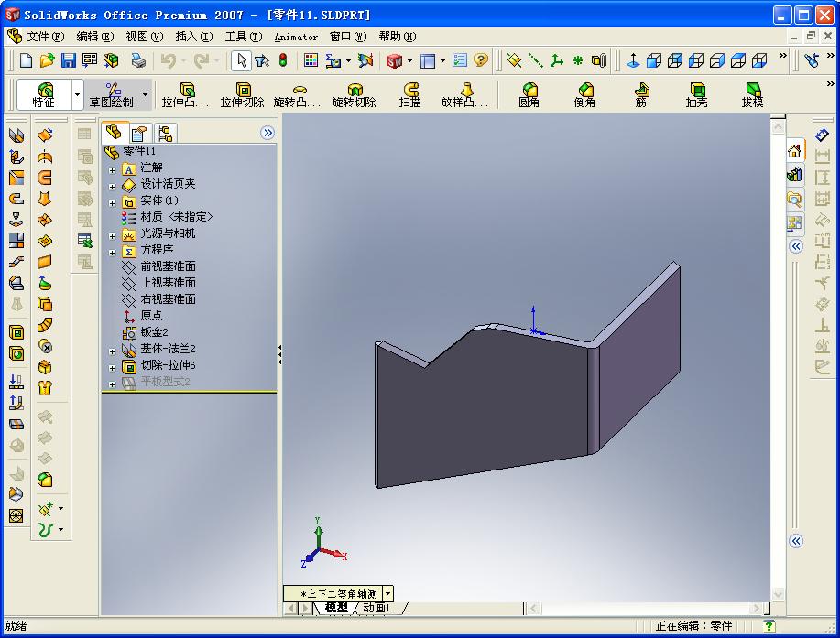This screenshot has width=840, height=638.
Task: Select 拔模 draft tool
Action: pyautogui.click(x=752, y=94)
